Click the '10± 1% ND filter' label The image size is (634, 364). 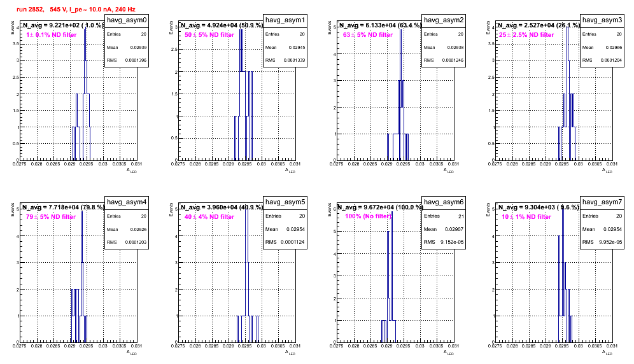[x=526, y=217]
